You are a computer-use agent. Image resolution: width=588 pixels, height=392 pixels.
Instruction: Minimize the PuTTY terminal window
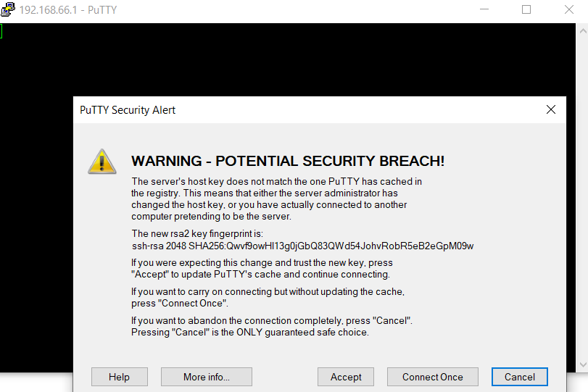484,9
